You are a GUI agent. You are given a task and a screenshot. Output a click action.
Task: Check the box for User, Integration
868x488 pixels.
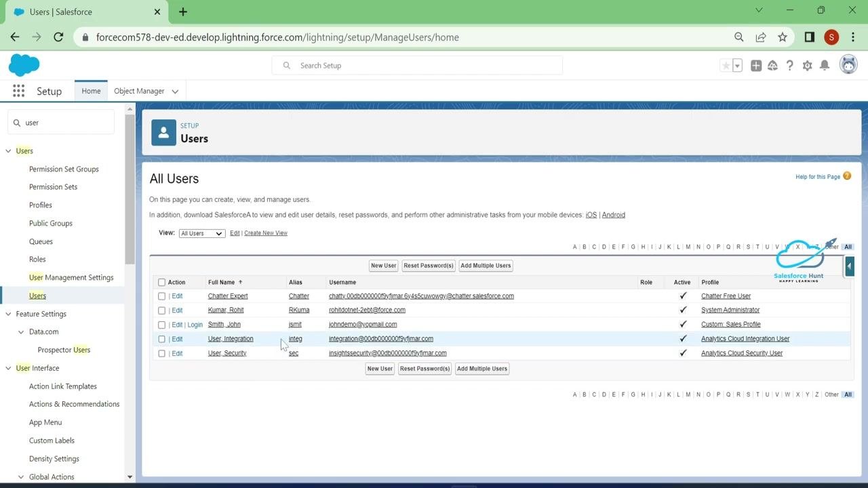click(161, 339)
